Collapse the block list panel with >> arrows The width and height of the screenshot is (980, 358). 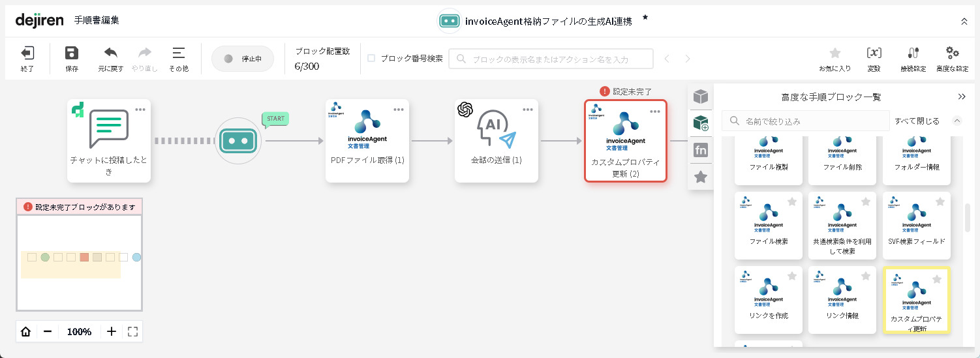tap(962, 97)
